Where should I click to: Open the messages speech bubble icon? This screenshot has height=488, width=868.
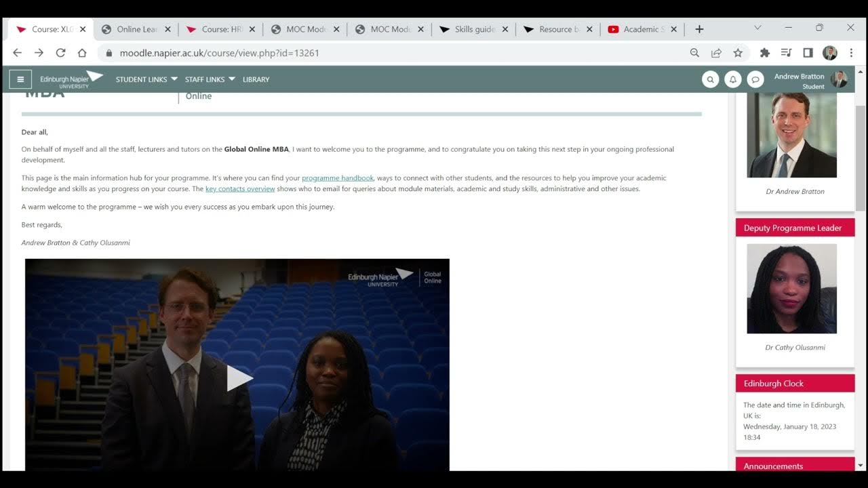[x=755, y=79]
